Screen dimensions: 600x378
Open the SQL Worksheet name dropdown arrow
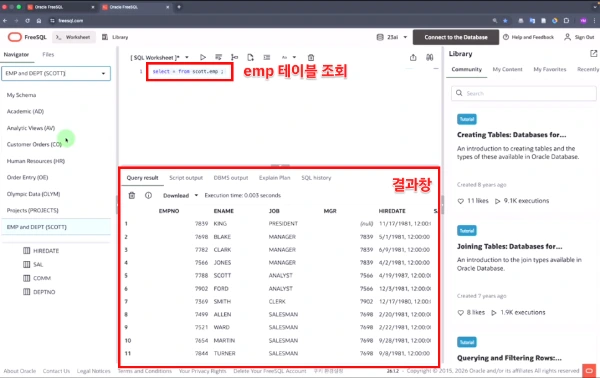point(187,57)
